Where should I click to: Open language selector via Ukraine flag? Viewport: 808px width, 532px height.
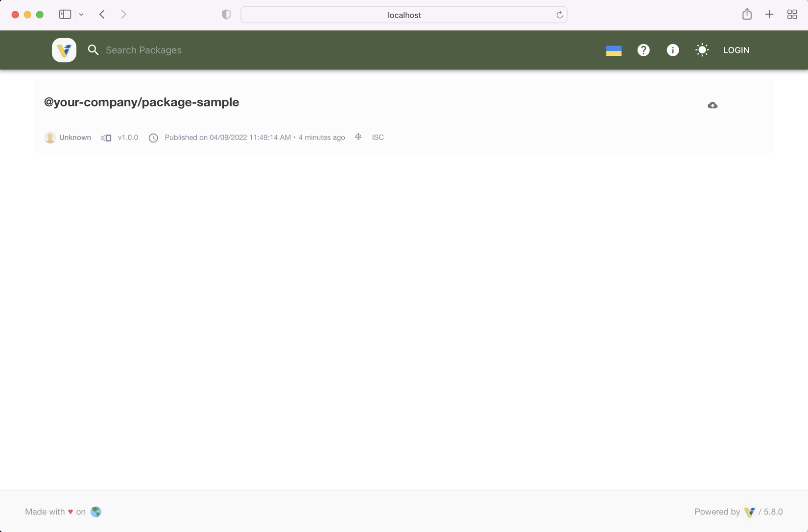pos(614,50)
